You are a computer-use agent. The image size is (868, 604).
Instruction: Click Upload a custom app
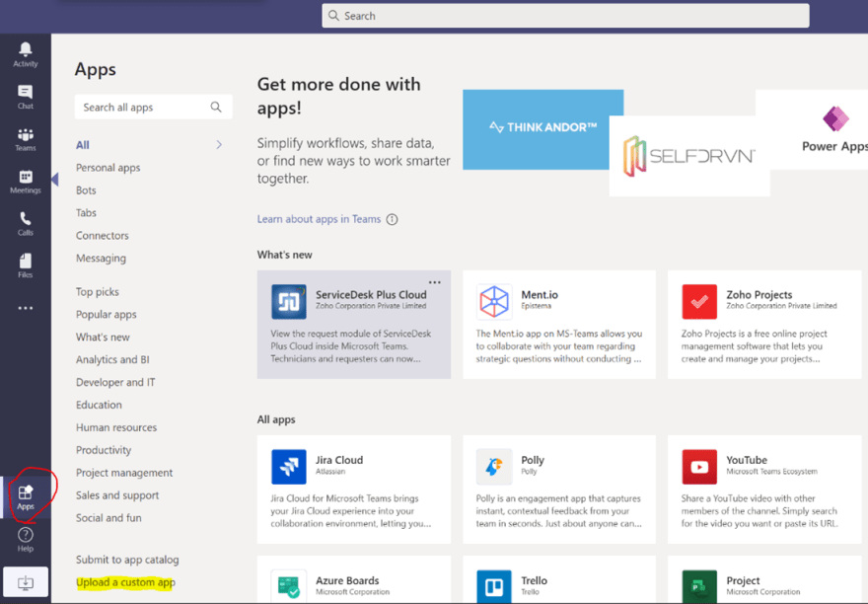125,582
